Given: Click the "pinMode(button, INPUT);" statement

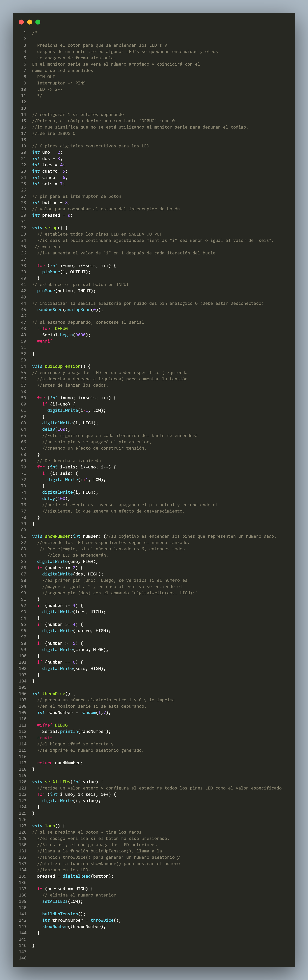Looking at the screenshot, I should tap(66, 291).
